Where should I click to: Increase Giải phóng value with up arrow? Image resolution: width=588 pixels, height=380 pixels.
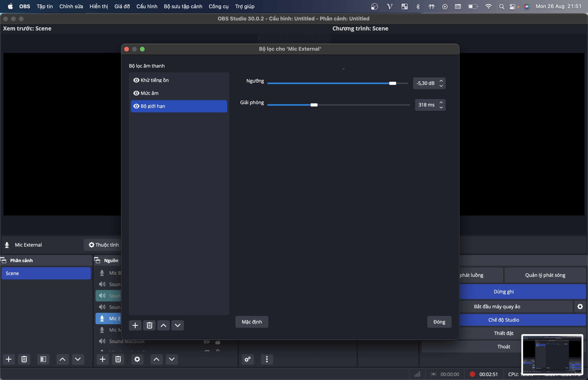point(441,102)
